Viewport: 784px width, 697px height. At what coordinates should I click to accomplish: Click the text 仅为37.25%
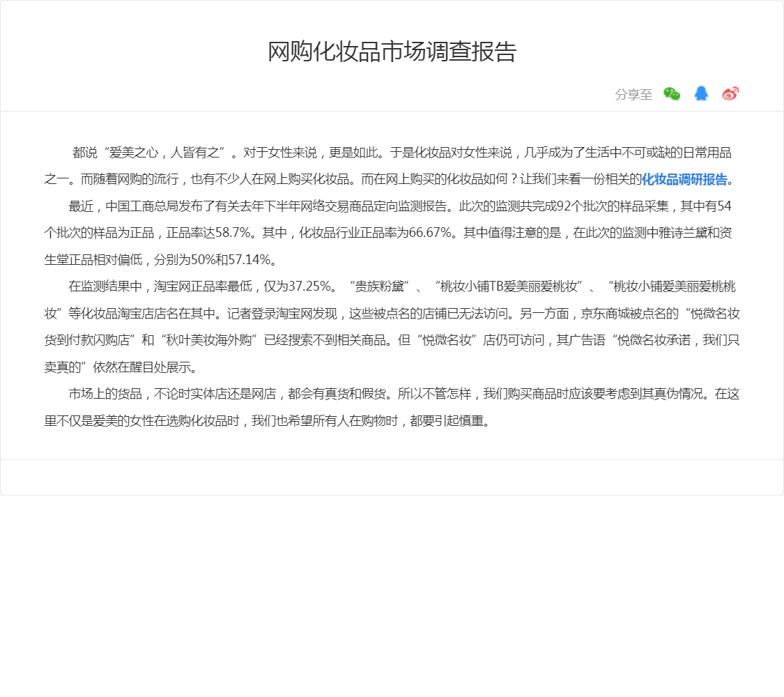[x=297, y=286]
